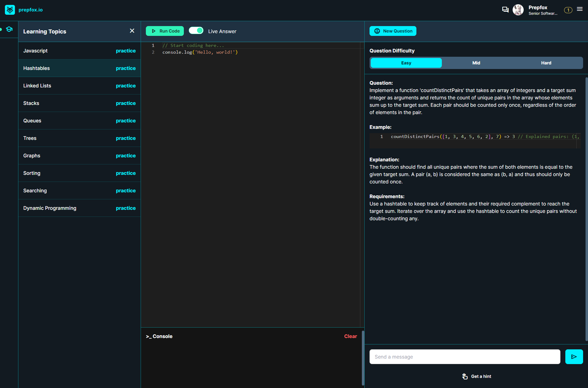Select Easy difficulty
This screenshot has height=388, width=588.
coord(406,63)
